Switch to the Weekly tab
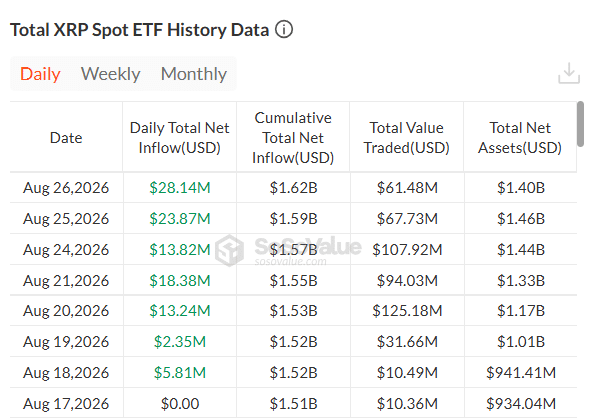This screenshot has width=590, height=418. [111, 74]
